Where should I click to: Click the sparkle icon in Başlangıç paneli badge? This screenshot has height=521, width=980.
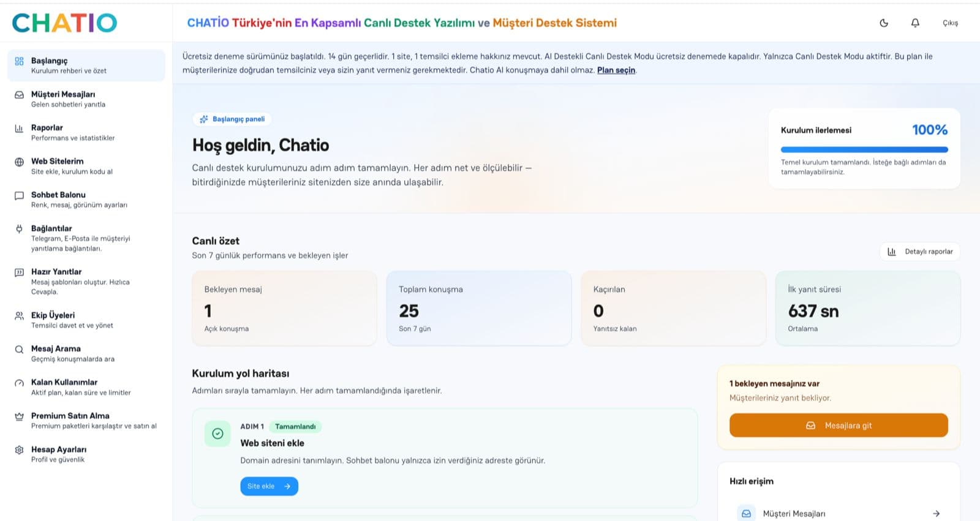tap(204, 119)
